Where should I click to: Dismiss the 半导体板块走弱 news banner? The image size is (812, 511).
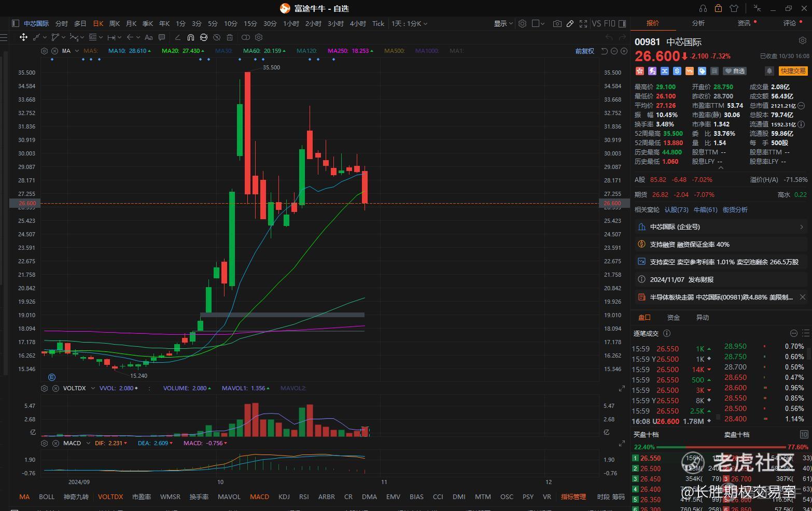pos(803,297)
